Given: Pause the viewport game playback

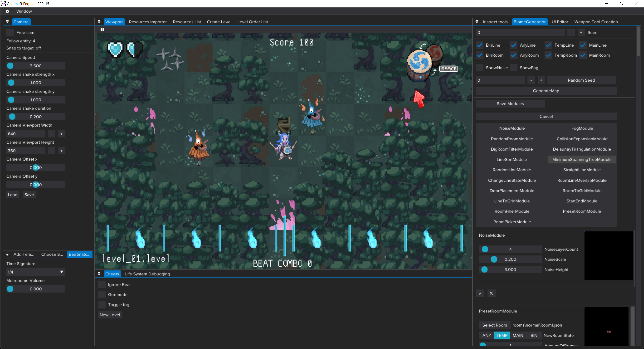Looking at the screenshot, I should click(x=102, y=29).
